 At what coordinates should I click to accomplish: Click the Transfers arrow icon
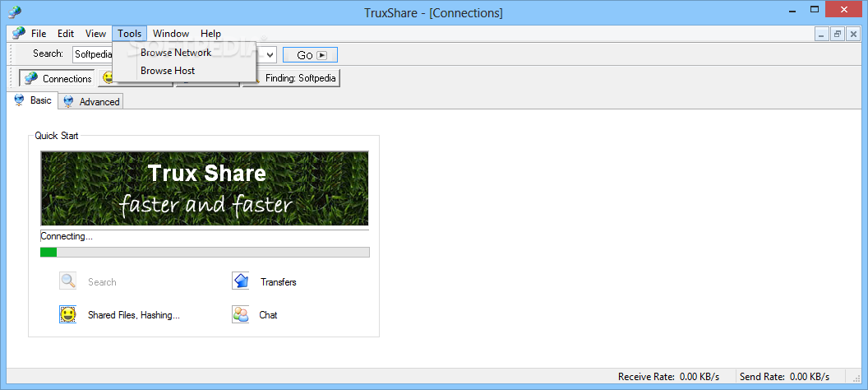[x=240, y=281]
